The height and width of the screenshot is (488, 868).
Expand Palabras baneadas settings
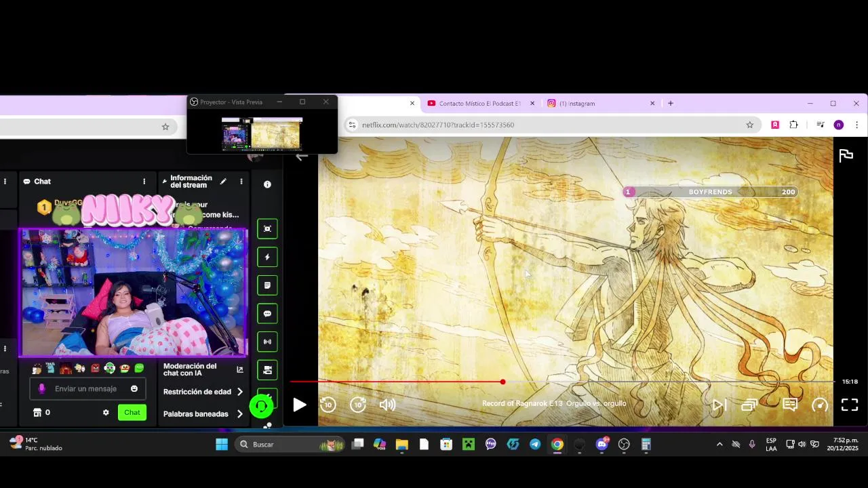(x=203, y=413)
